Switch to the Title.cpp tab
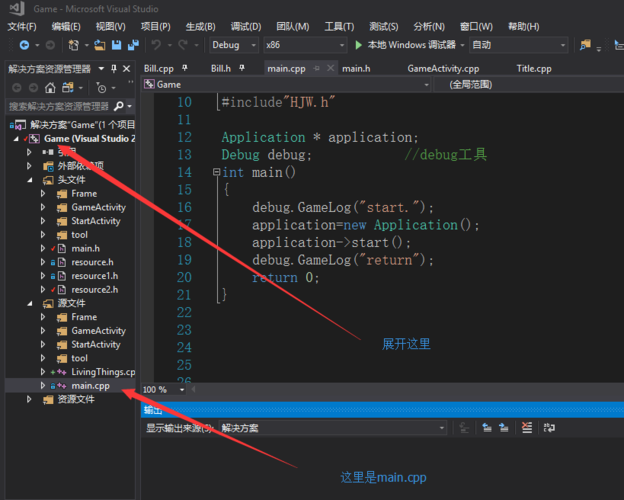Screen dimensions: 624x500 [x=534, y=68]
